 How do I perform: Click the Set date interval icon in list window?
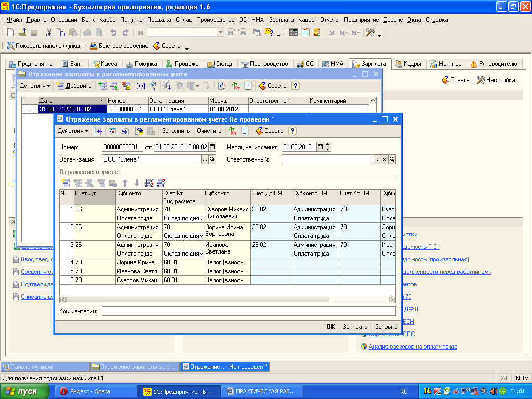140,86
